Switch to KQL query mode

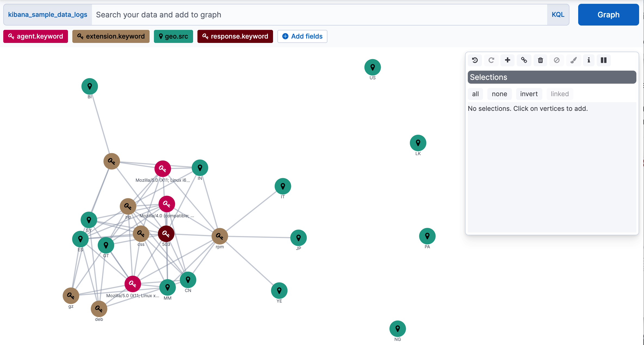pyautogui.click(x=558, y=15)
